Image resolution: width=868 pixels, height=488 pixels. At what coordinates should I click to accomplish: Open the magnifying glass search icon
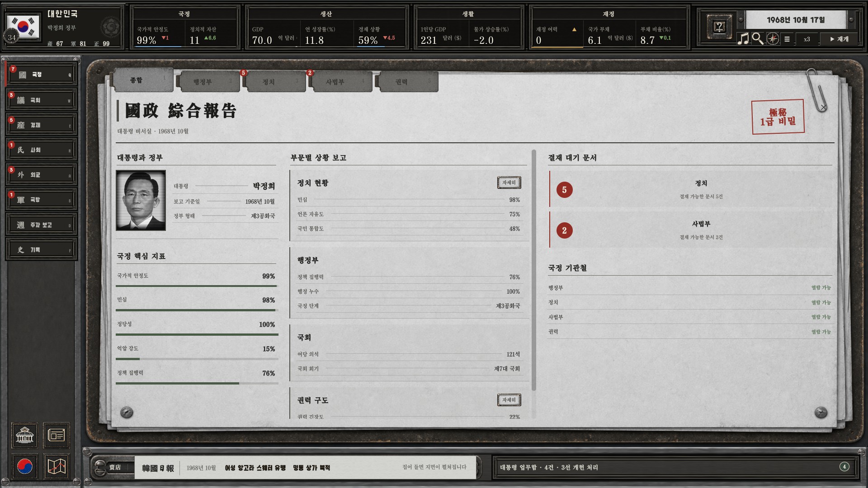pyautogui.click(x=758, y=39)
